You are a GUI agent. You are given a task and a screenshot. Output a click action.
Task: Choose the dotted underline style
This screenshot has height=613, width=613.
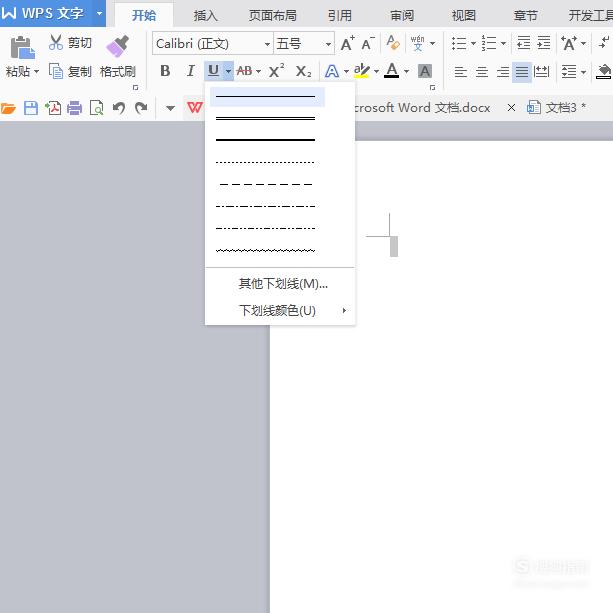pyautogui.click(x=265, y=162)
